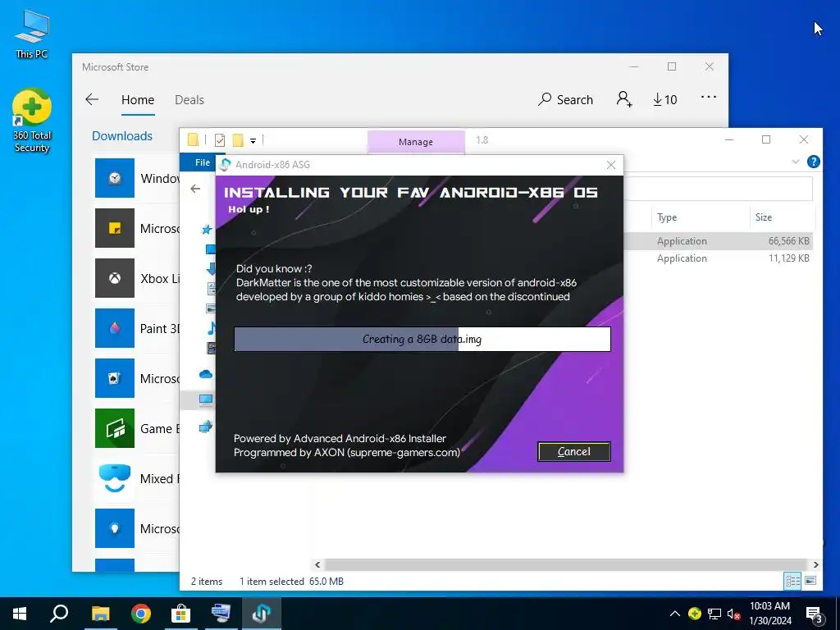Sort files by Type column
The width and height of the screenshot is (840, 630).
(667, 217)
